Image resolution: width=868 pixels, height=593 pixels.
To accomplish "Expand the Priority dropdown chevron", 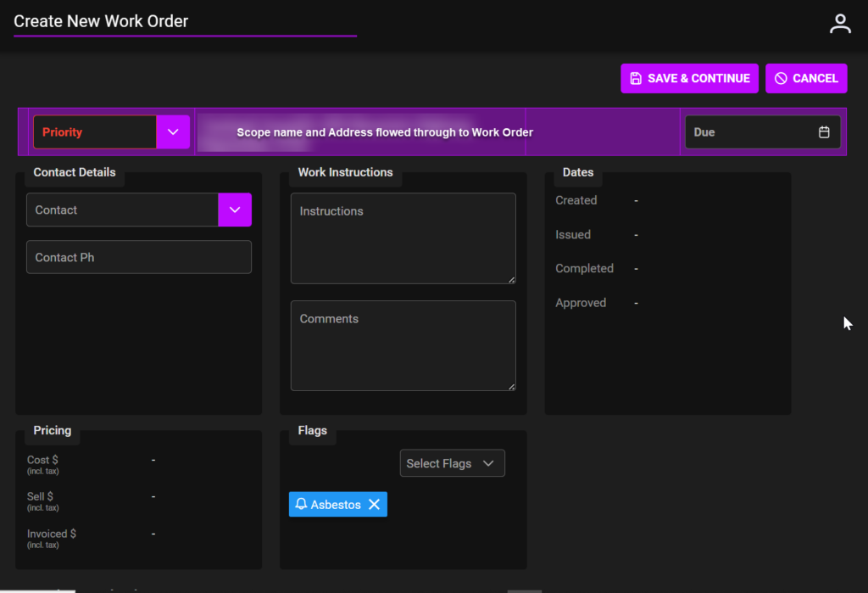I will 173,131.
